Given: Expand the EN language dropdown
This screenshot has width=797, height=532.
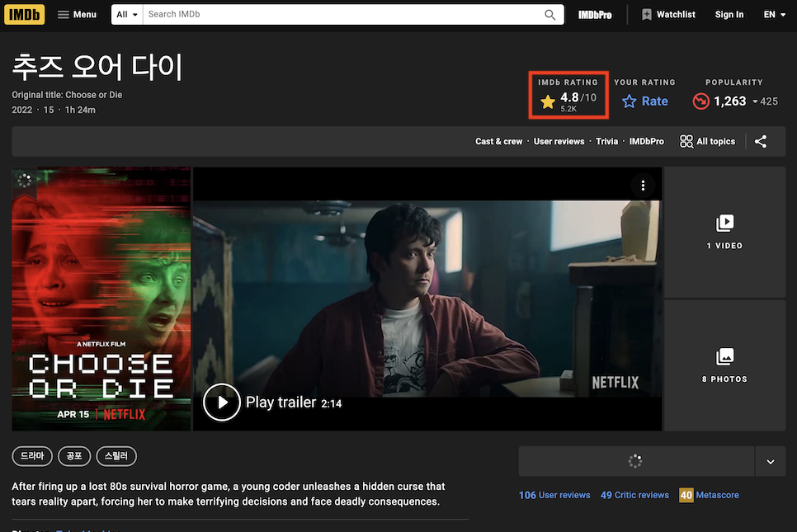Looking at the screenshot, I should click(774, 14).
